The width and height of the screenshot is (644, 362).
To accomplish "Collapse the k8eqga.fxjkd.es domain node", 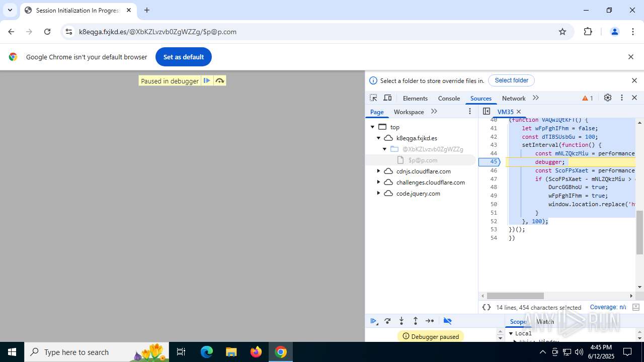I will point(379,138).
